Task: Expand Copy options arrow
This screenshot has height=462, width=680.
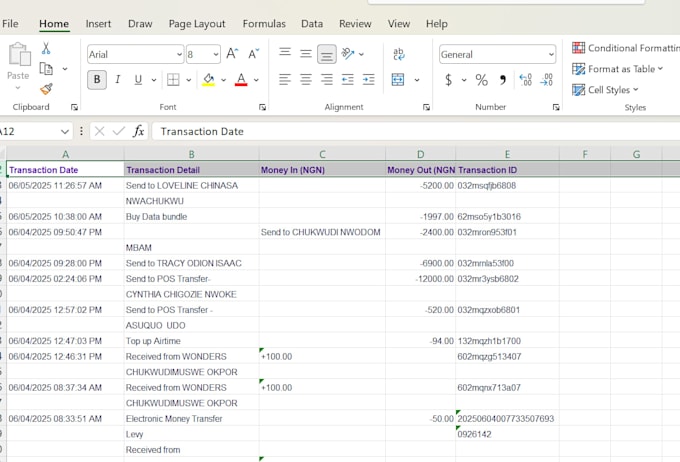Action: click(65, 69)
